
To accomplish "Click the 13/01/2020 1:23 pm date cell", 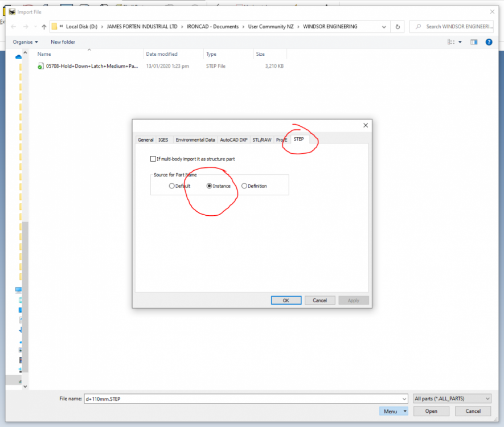I will click(x=167, y=66).
